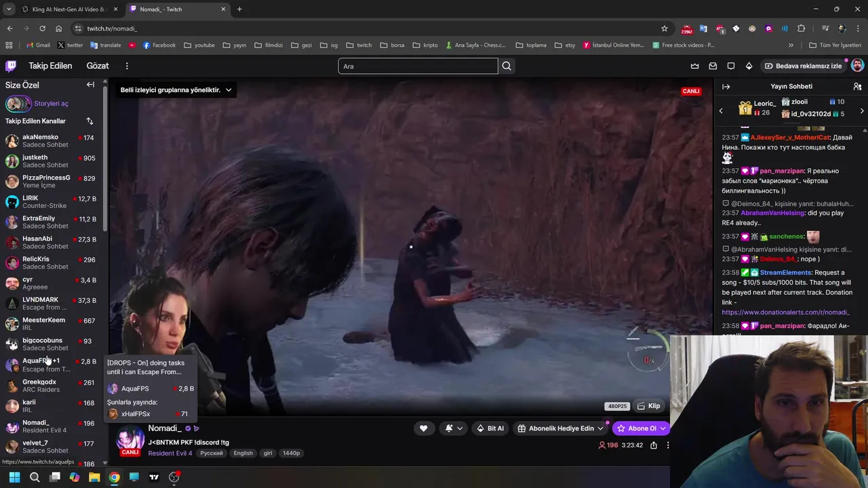Click Storyleri aç link

point(51,104)
